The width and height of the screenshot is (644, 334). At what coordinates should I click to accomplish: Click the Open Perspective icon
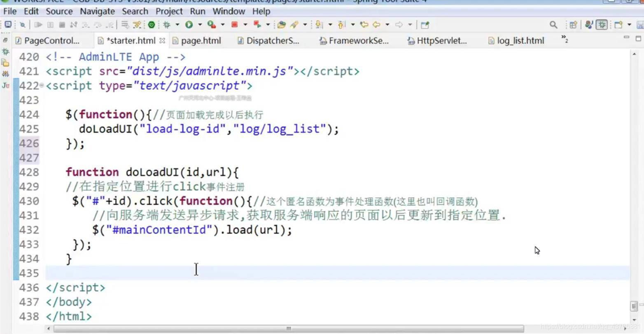pyautogui.click(x=573, y=25)
